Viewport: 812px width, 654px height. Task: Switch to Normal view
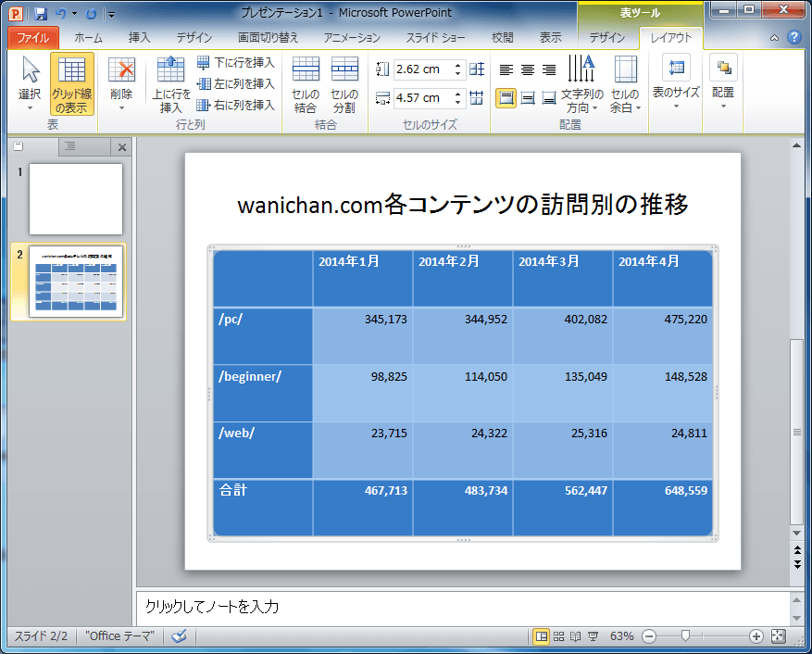click(x=542, y=636)
